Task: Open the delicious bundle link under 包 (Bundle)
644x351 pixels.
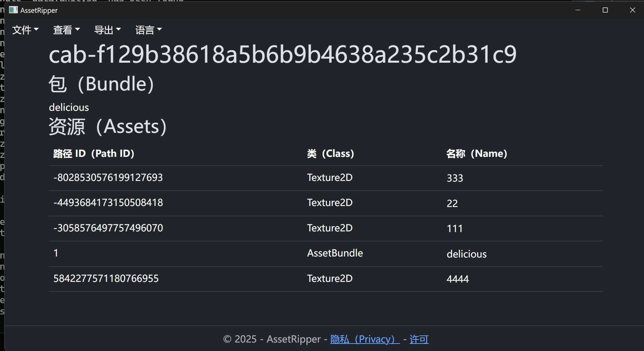Action: click(69, 107)
